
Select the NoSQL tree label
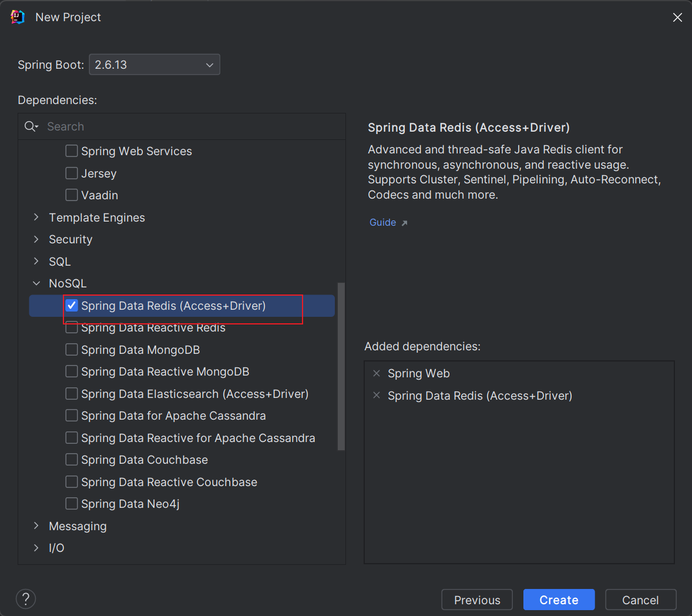[68, 283]
